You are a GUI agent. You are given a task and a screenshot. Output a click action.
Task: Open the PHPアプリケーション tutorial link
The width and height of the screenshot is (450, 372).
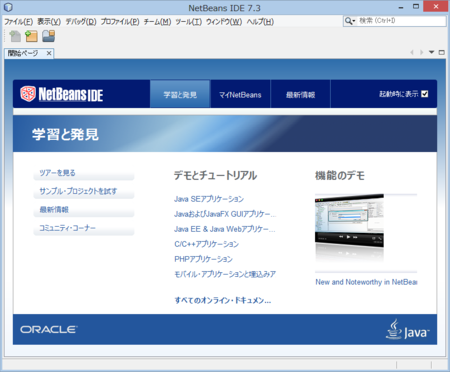point(203,259)
